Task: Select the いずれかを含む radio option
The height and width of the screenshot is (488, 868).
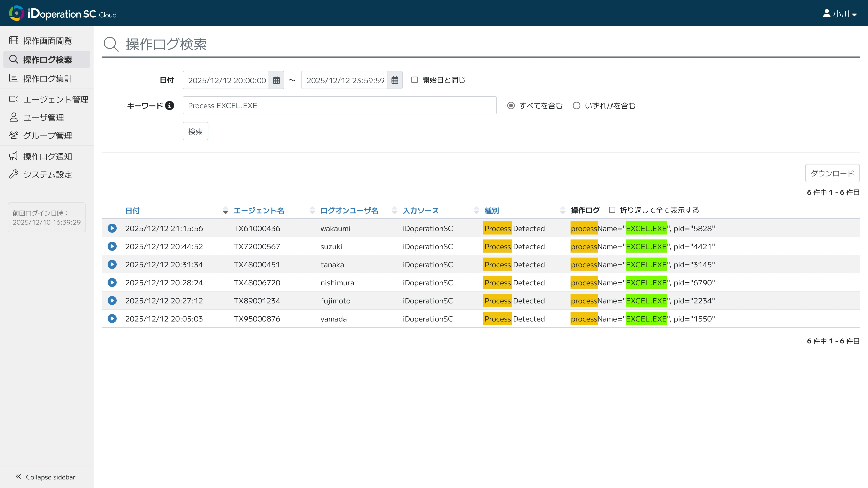Action: coord(577,106)
